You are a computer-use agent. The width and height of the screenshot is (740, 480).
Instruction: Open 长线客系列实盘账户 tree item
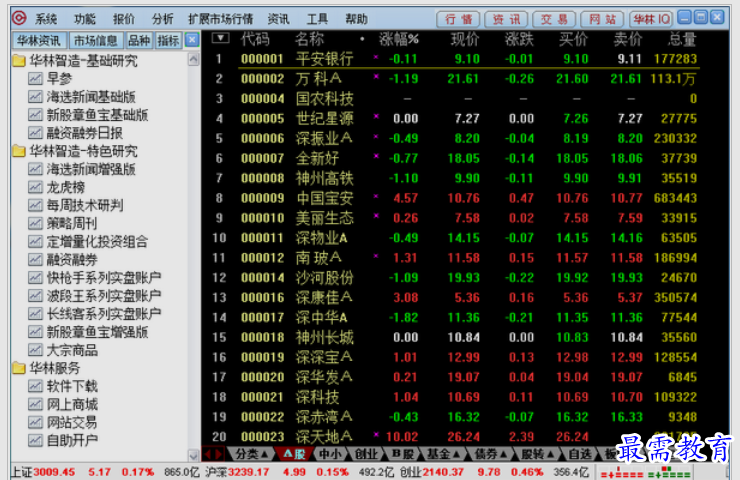103,314
